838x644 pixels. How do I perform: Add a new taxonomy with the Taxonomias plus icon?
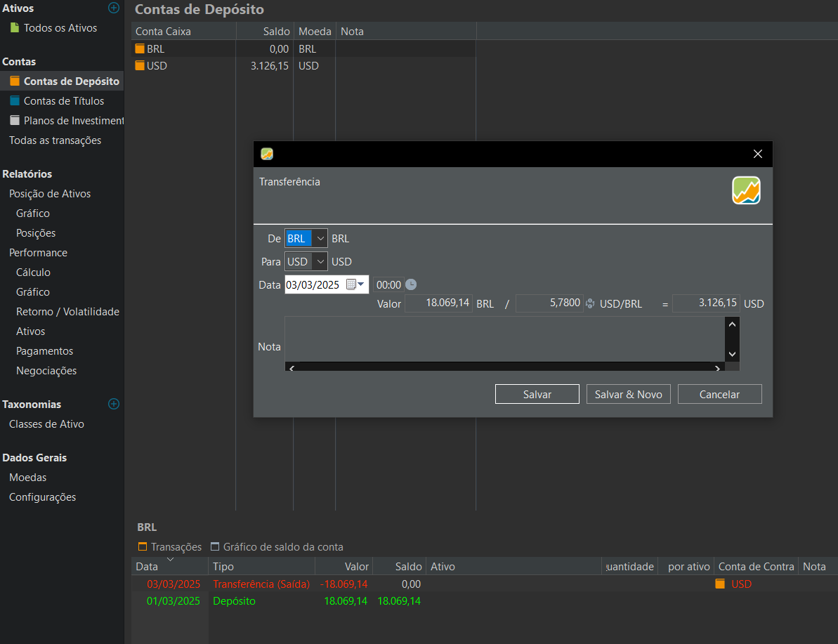point(113,404)
